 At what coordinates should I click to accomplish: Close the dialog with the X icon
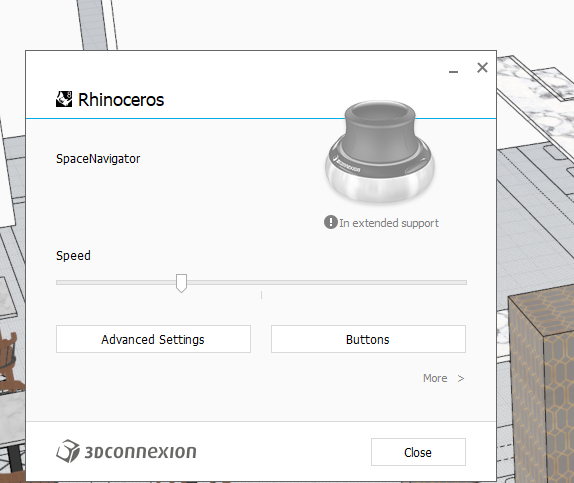pyautogui.click(x=482, y=67)
